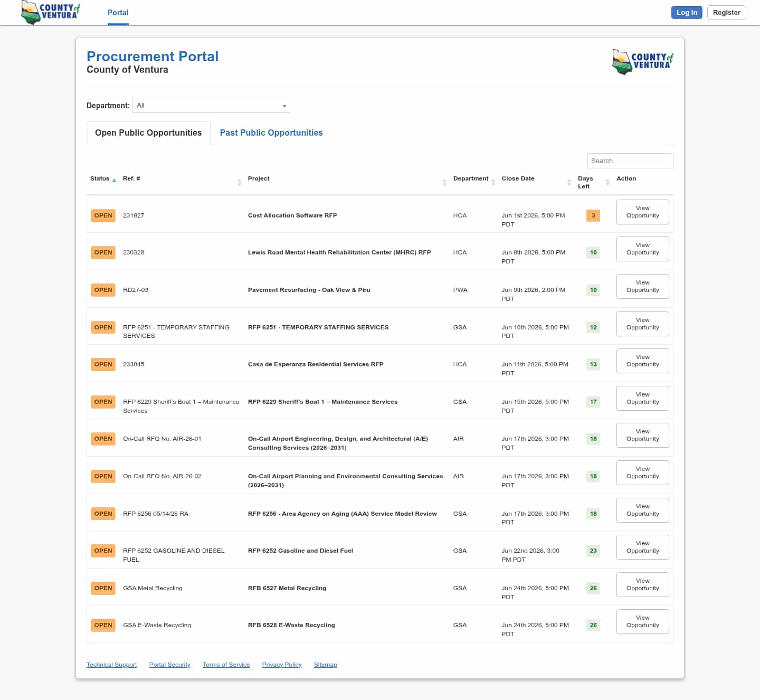Click RFB 6528 E-Waste Recycling project title
The height and width of the screenshot is (700, 760).
(x=291, y=625)
